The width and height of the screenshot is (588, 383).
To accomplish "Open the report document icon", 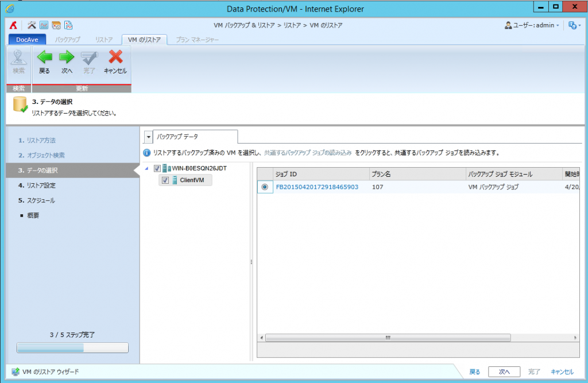I will [68, 25].
